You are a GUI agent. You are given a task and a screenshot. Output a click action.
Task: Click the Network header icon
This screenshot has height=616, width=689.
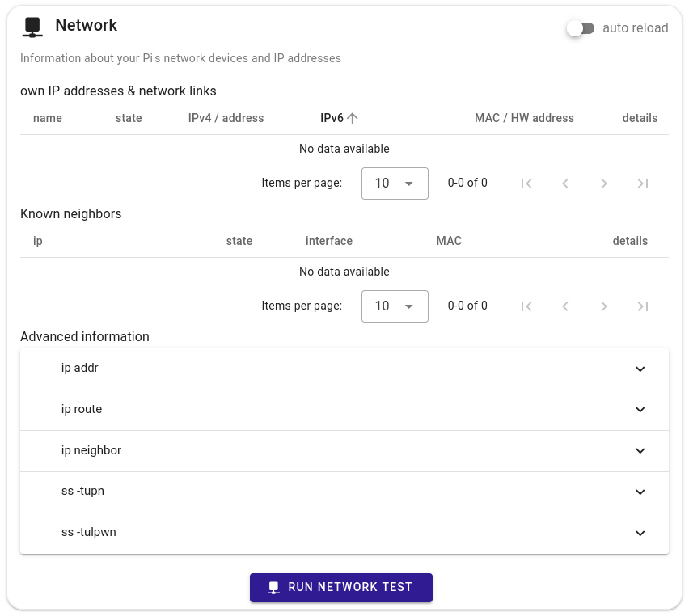[x=32, y=27]
